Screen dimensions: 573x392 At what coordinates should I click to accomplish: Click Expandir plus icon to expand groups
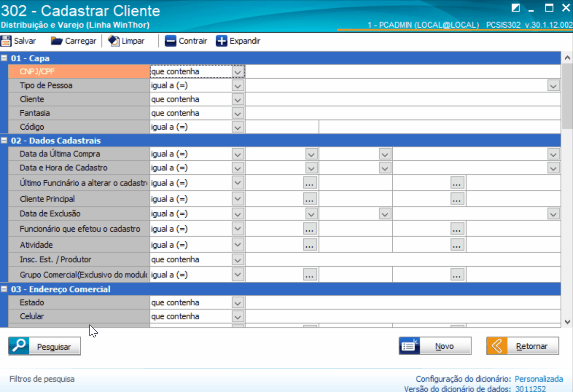(222, 41)
